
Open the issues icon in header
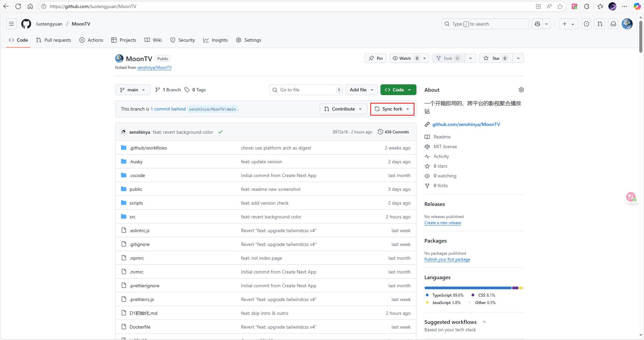(x=587, y=24)
